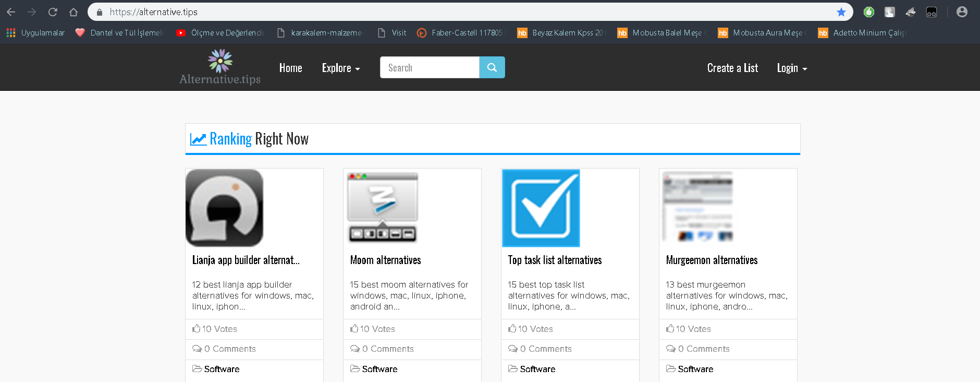Open the Murgeemon screenshot thumbnail
Image resolution: width=980 pixels, height=382 pixels.
(x=699, y=208)
